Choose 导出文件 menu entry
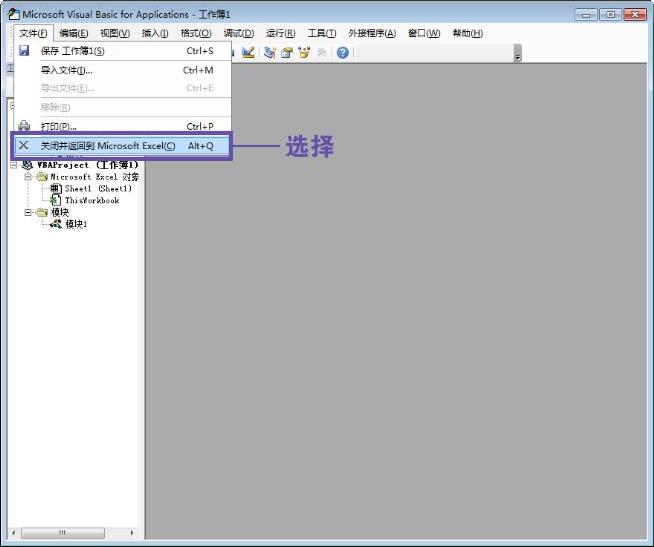Viewport: 654px width, 547px height. pyautogui.click(x=123, y=88)
